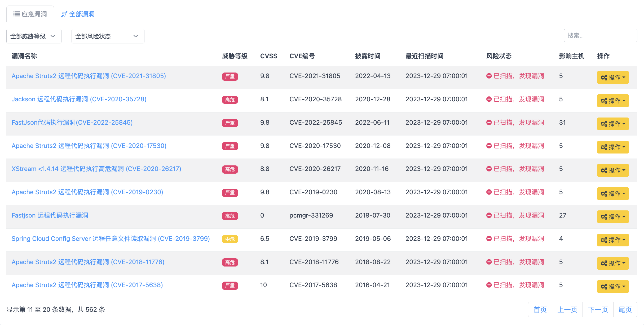Open Apache Struts2 CVE-2019-0230 vulnerability link
This screenshot has width=644, height=325.
click(87, 192)
